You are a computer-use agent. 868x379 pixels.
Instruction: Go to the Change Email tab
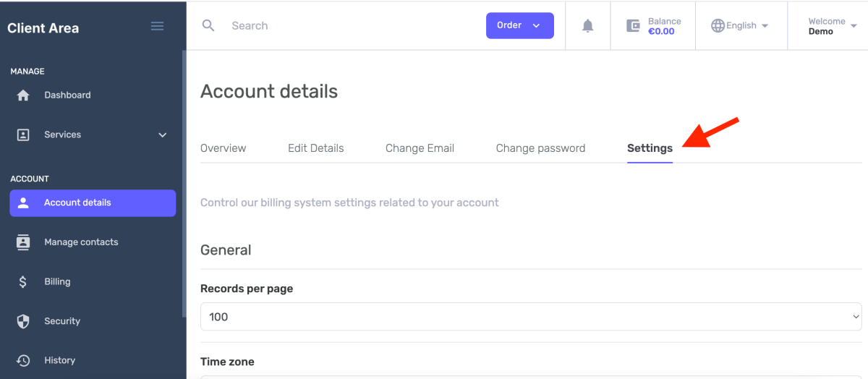coord(420,148)
